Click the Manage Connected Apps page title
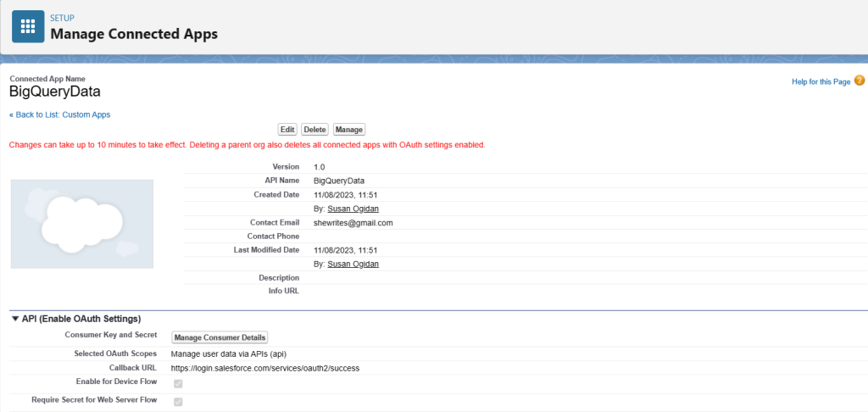Screen dimensions: 868x412 134,34
